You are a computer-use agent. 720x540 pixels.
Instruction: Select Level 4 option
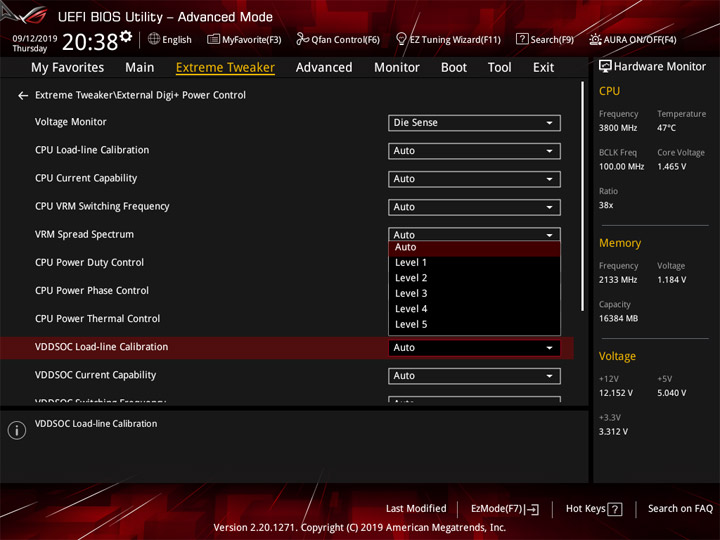[474, 309]
